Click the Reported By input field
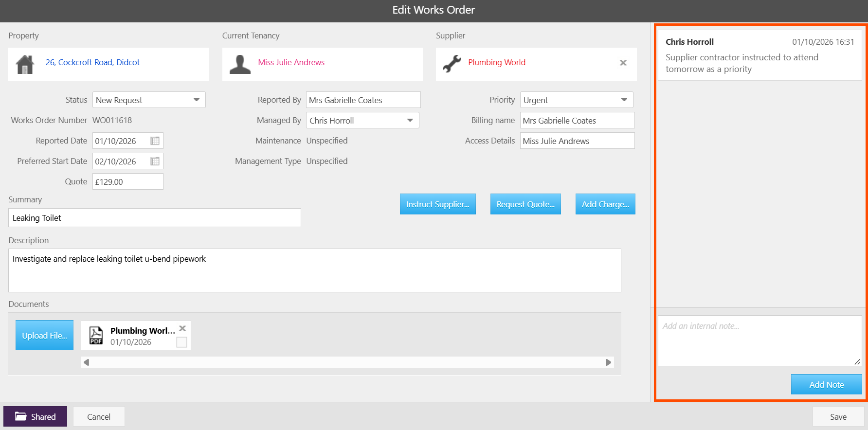 (363, 100)
